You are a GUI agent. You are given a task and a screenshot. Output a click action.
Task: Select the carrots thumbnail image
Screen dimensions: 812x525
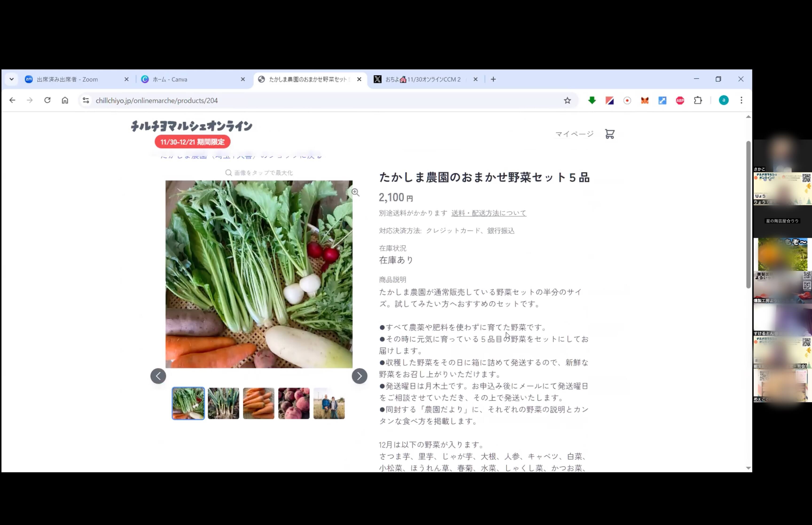258,403
